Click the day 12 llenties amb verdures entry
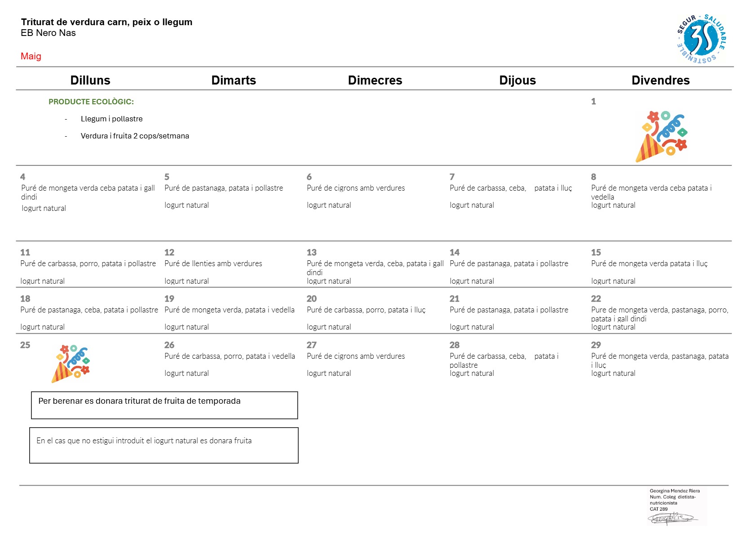 (x=213, y=263)
